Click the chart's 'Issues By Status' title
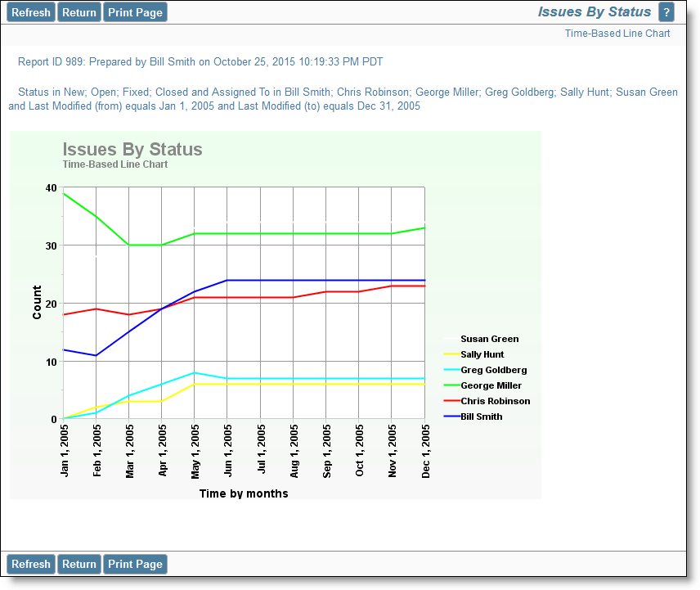 [132, 149]
